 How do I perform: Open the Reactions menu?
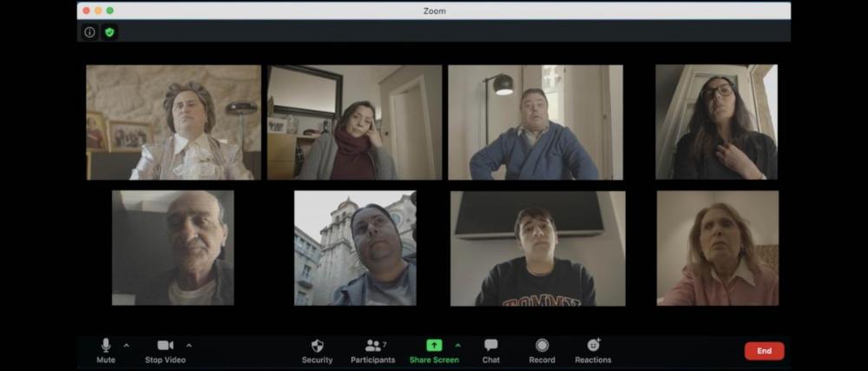tap(593, 351)
